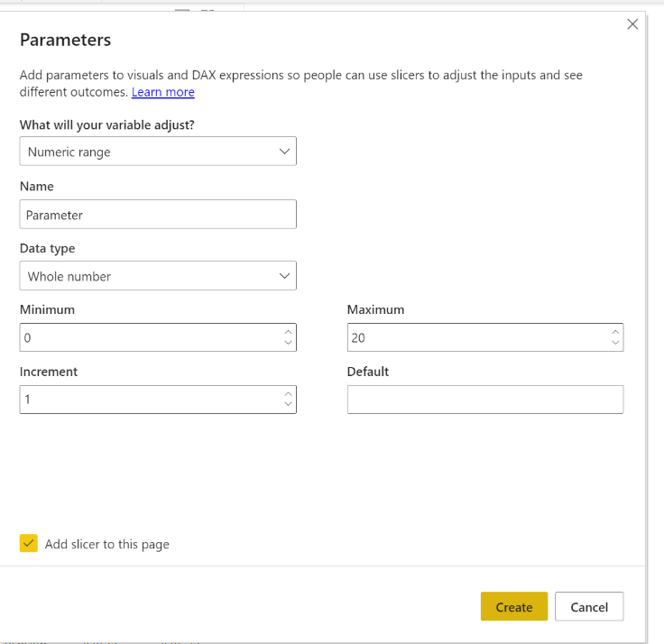664x644 pixels.
Task: Uncheck 'Add slicer to this page'
Action: click(x=28, y=543)
